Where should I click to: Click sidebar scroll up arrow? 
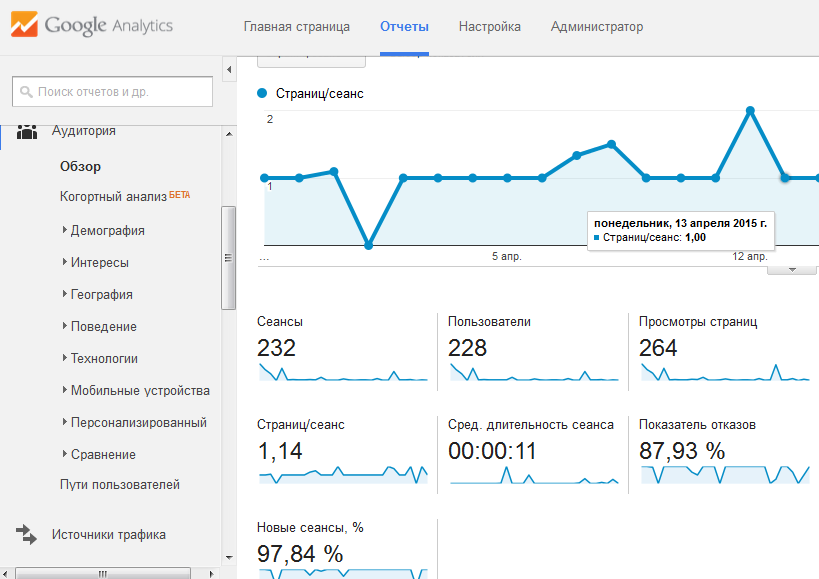point(229,134)
